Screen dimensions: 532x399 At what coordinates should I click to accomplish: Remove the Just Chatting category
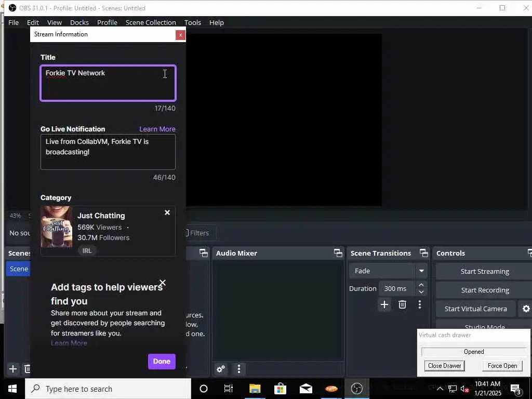(167, 212)
